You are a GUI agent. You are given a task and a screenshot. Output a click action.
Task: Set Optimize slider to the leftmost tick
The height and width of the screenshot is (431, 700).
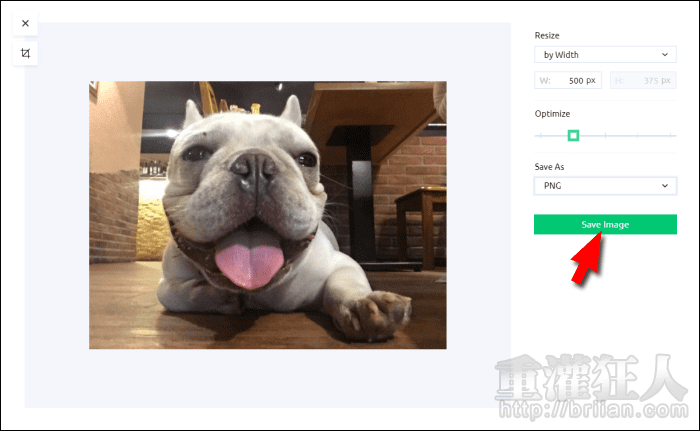tap(540, 135)
